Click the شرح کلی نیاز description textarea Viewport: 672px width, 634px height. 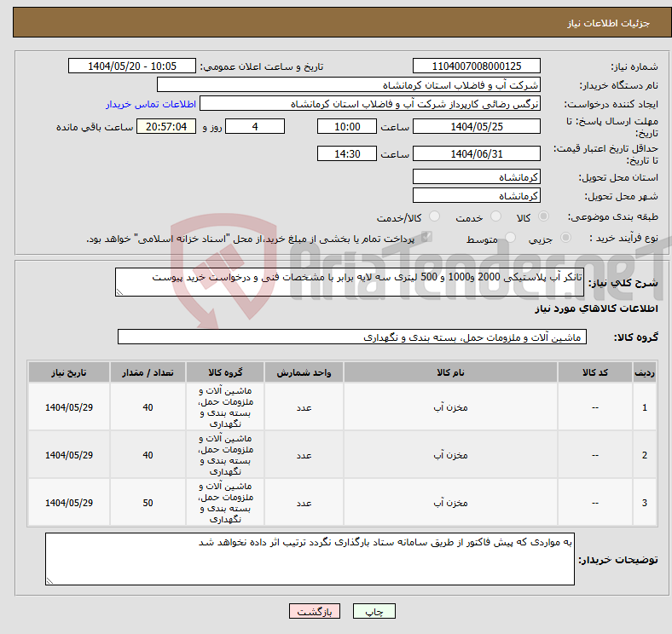[x=350, y=282]
